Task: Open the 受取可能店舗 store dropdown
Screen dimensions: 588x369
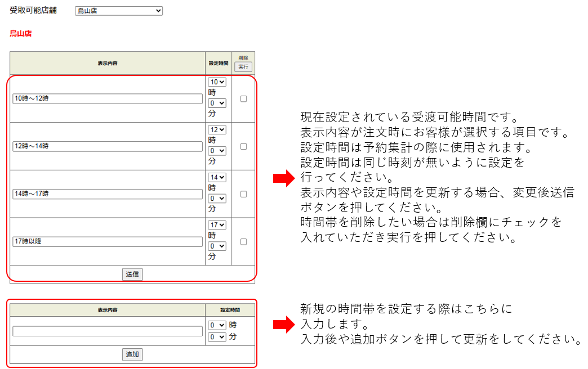Action: point(118,11)
